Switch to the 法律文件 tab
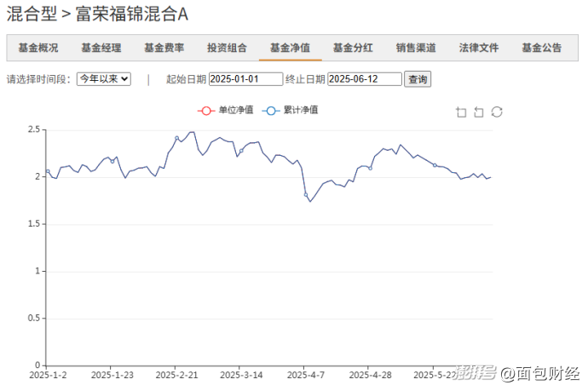Viewport: 588px width, 391px height. point(479,48)
